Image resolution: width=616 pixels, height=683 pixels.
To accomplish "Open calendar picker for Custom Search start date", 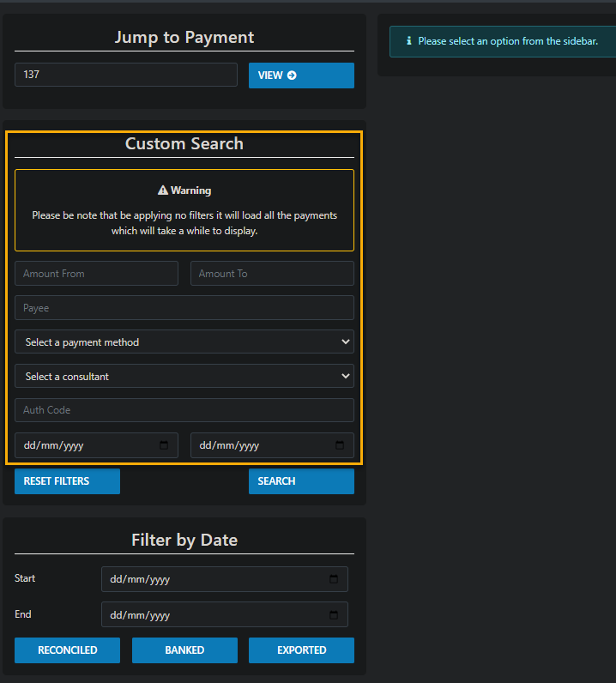I will click(164, 445).
